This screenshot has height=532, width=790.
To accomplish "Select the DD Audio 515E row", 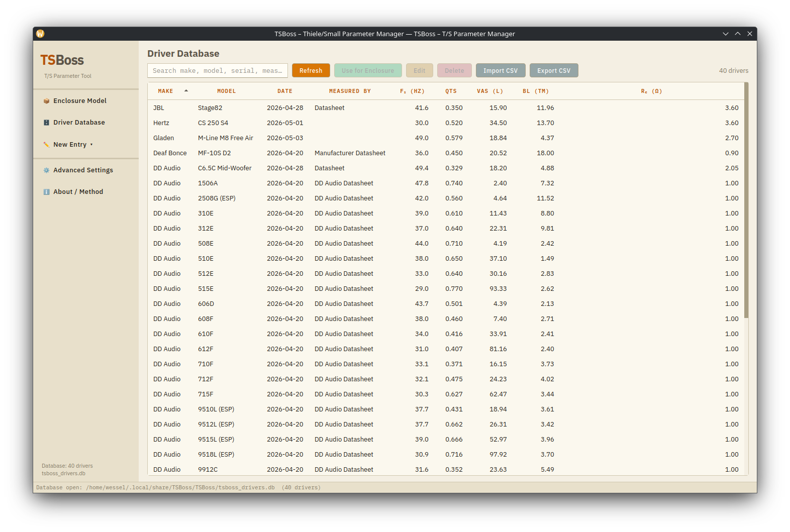I will [446, 289].
